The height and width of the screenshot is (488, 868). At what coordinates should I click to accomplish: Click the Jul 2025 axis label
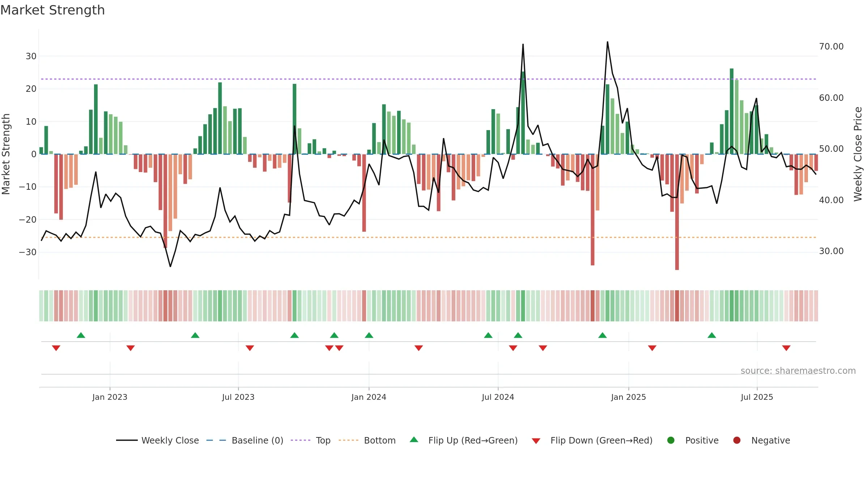757,397
